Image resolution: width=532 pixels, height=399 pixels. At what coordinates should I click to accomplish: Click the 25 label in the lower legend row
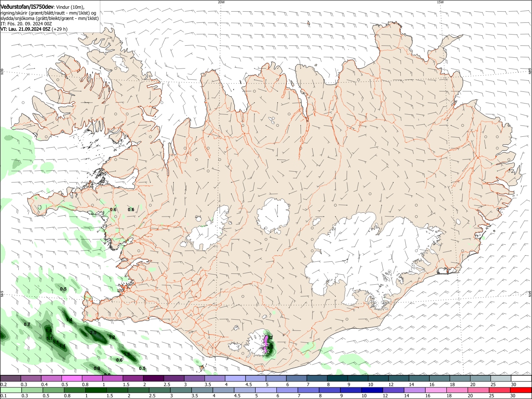pyautogui.click(x=492, y=396)
